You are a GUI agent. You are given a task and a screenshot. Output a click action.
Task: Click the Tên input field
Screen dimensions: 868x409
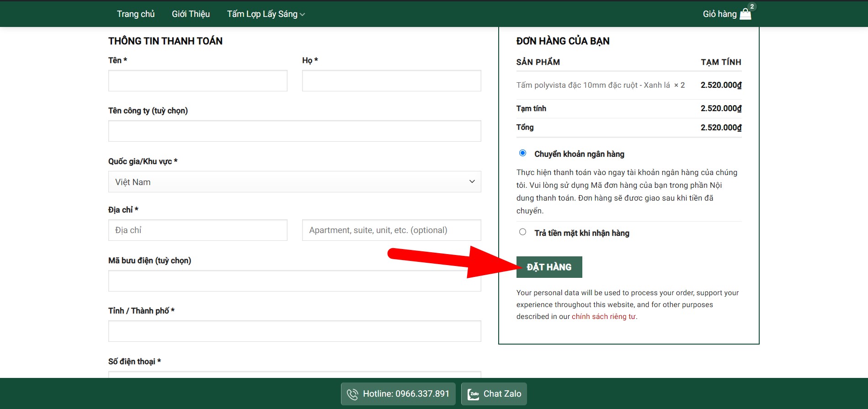[x=197, y=81]
